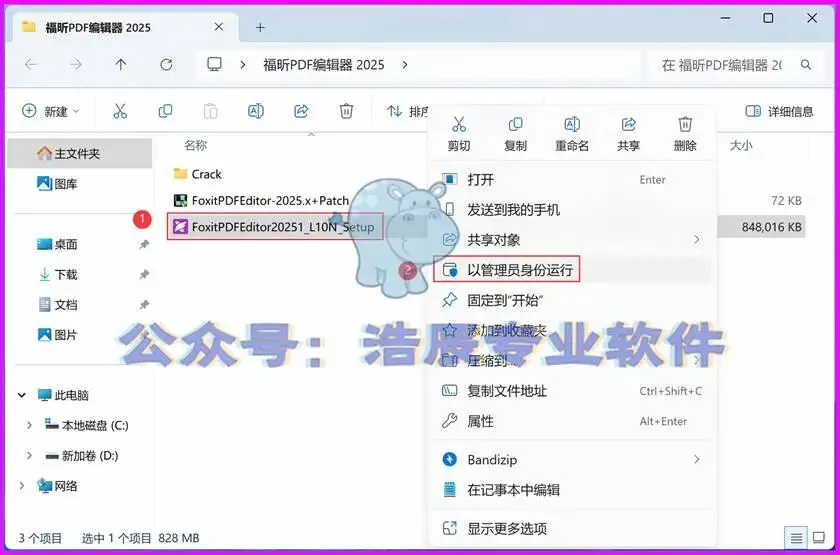Screen dimensions: 840x555
Task: Choose 删除 in the context menu
Action: (x=685, y=134)
